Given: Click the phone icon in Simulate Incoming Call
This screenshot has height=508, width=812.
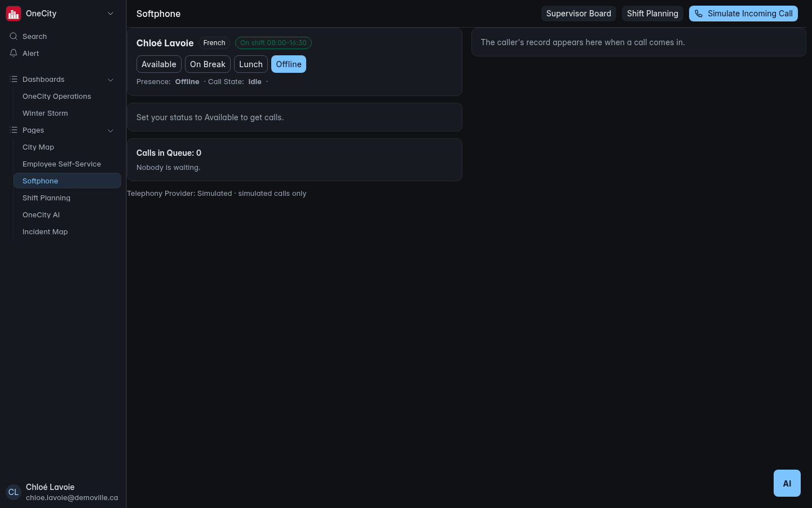Looking at the screenshot, I should (699, 14).
